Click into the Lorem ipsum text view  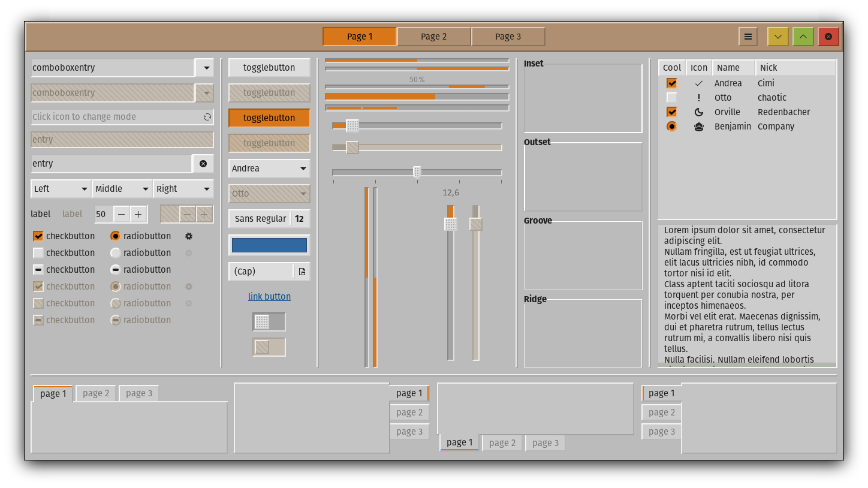pos(747,295)
